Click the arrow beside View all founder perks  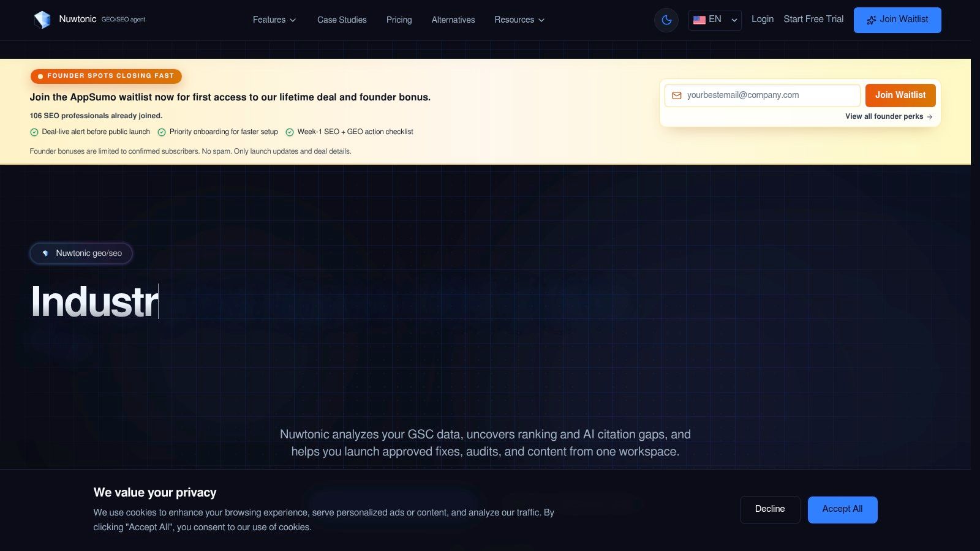(930, 116)
